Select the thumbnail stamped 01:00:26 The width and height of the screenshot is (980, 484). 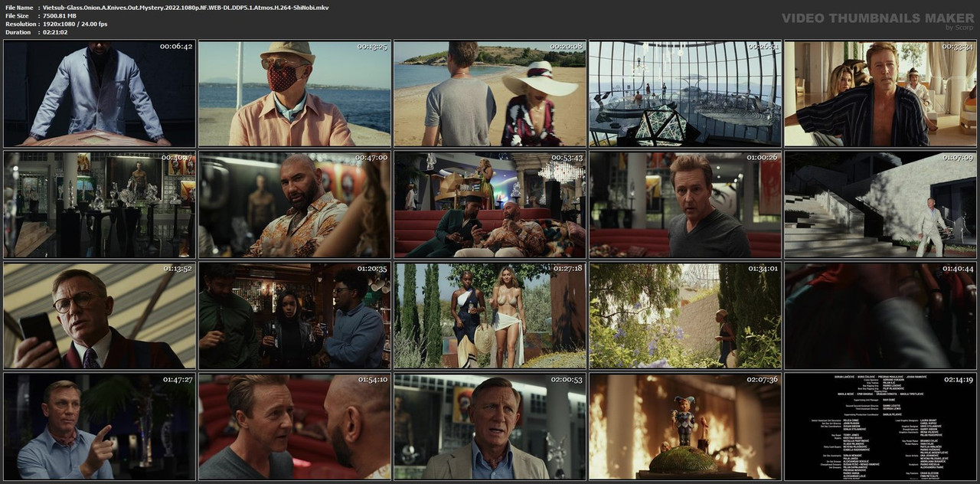685,204
